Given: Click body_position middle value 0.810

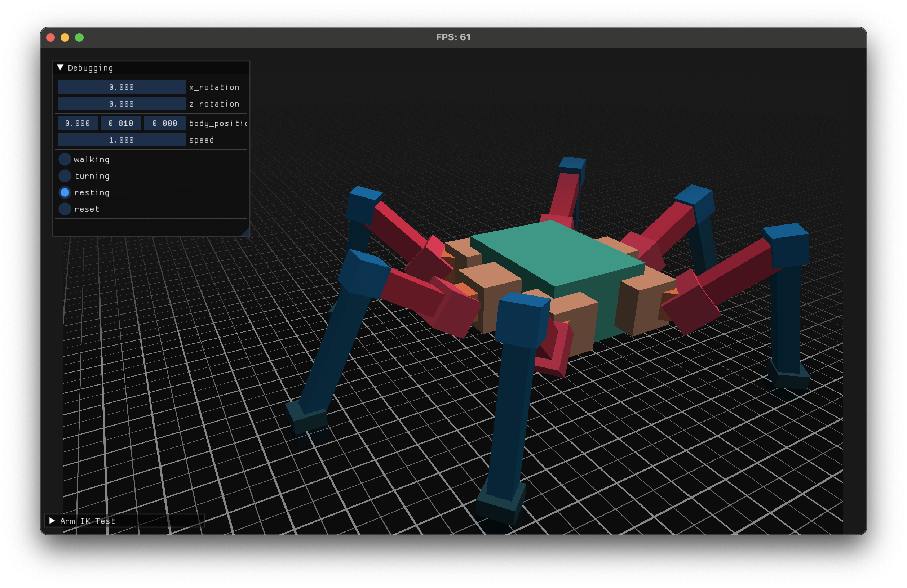Looking at the screenshot, I should [x=121, y=123].
